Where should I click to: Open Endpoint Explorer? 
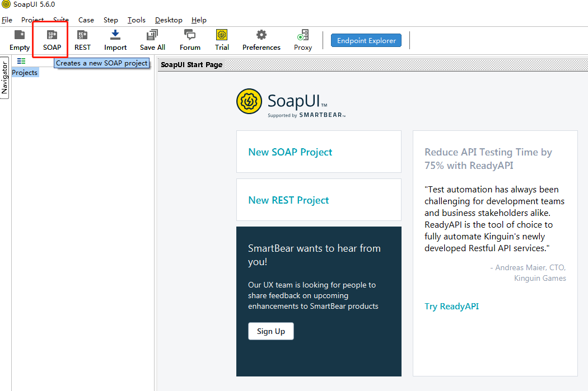click(366, 40)
